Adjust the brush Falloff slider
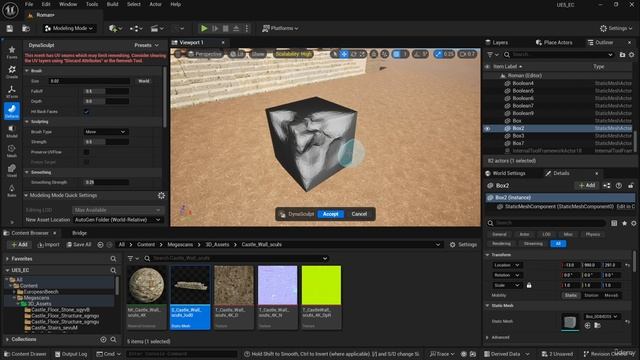 (x=106, y=91)
